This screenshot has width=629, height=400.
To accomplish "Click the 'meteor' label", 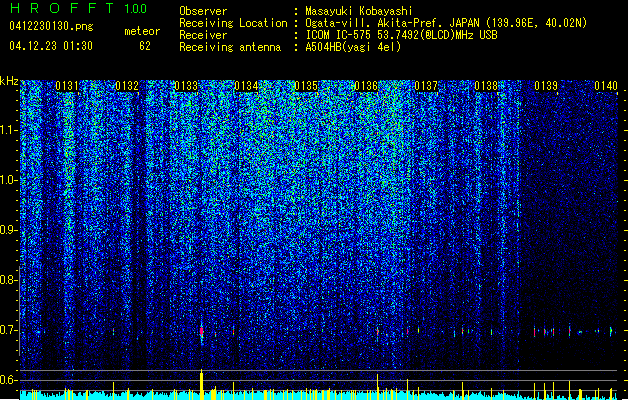I will [142, 31].
